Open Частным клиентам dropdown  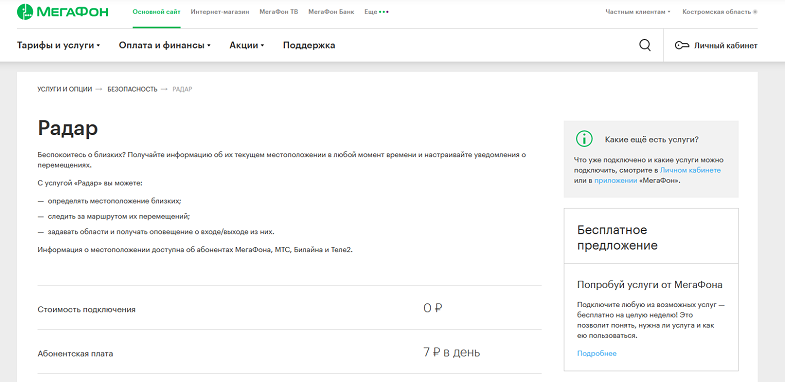(637, 12)
